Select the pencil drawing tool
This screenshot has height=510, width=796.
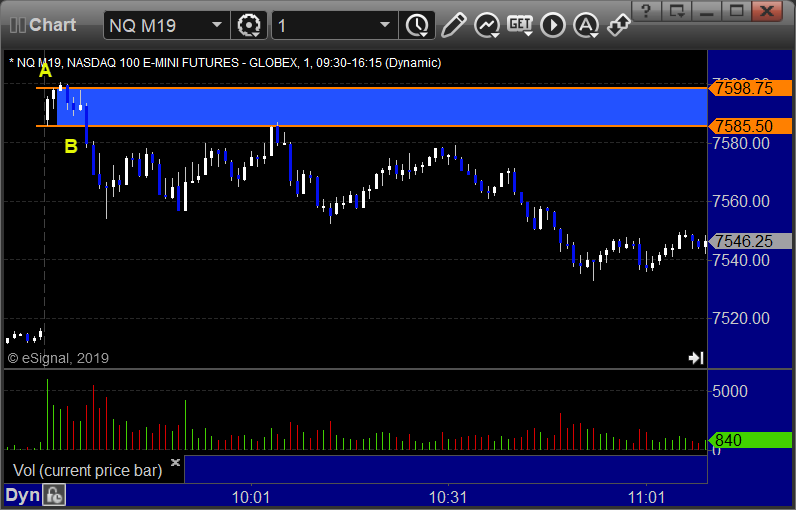pyautogui.click(x=453, y=25)
